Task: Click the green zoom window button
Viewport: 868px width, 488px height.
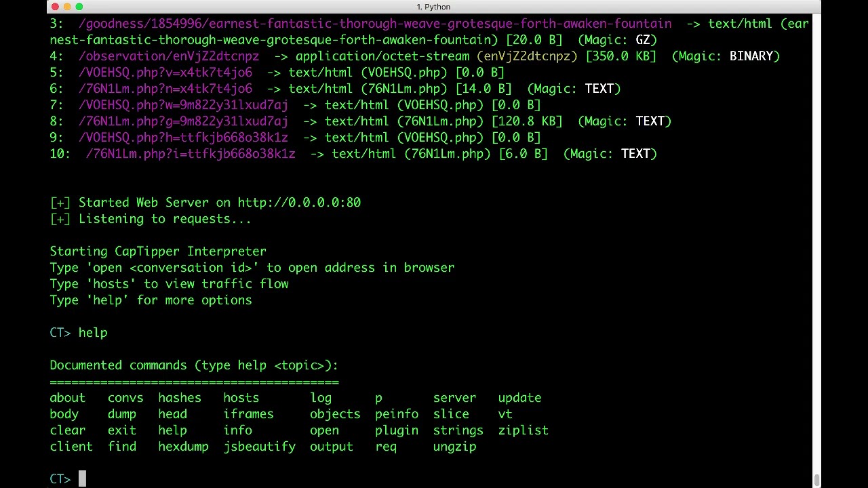Action: tap(79, 7)
